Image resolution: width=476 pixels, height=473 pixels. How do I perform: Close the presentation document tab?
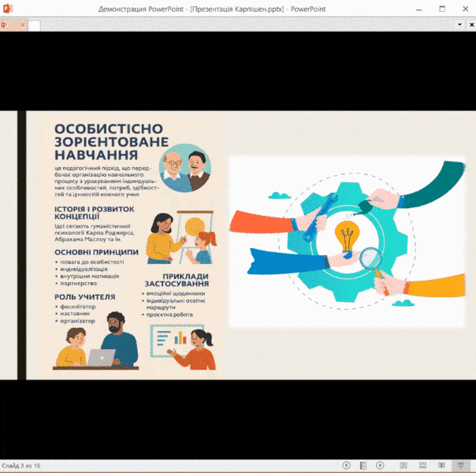23,25
